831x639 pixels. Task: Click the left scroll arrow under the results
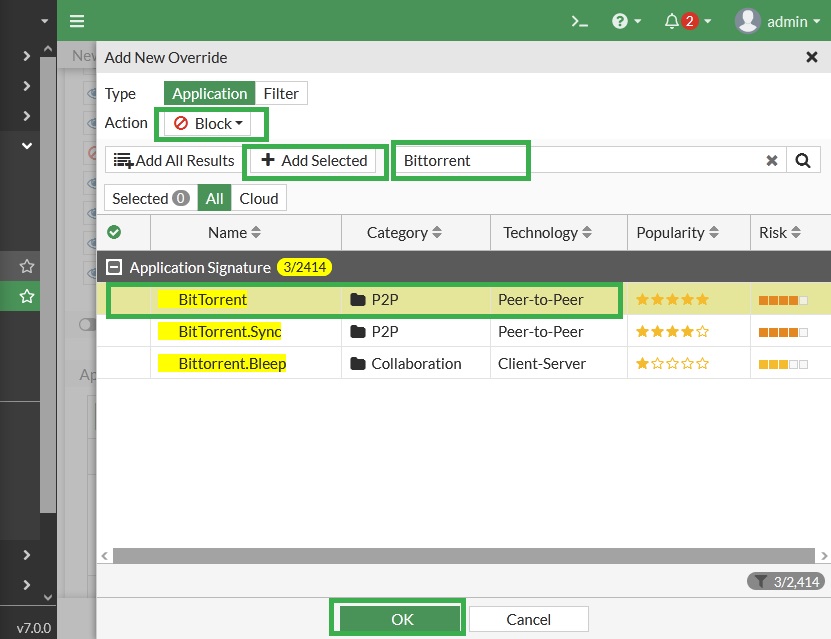(x=104, y=556)
